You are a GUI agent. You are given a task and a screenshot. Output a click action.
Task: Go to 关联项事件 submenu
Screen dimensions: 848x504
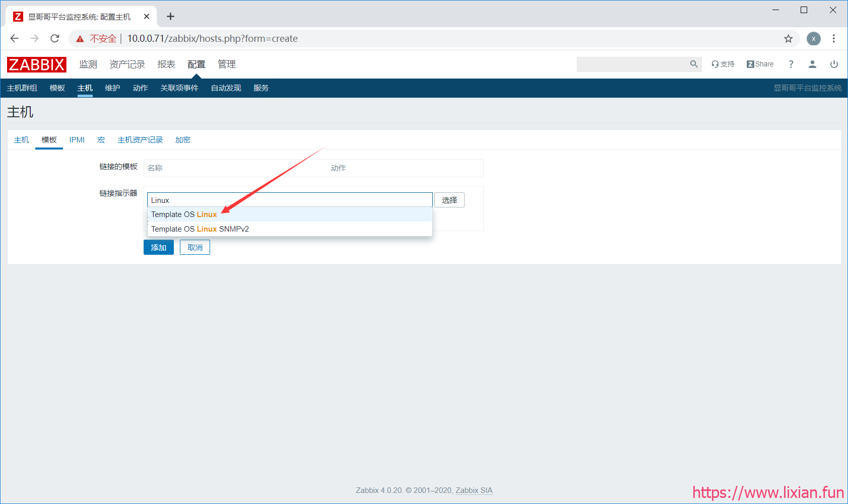click(179, 88)
